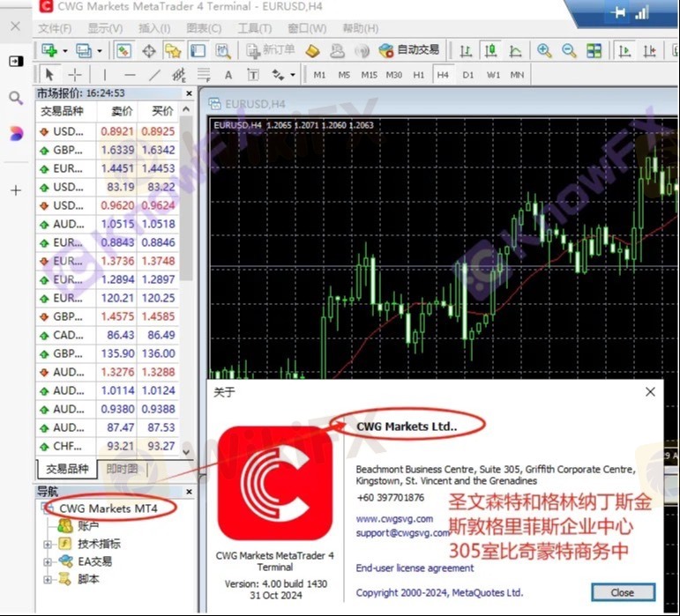The height and width of the screenshot is (616, 680).
Task: Select the cursor arrow tool
Action: (x=49, y=75)
